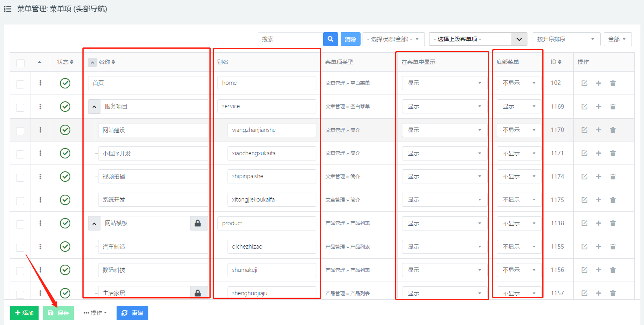This screenshot has width=644, height=325.
Task: Click edit icon for row ID 1155
Action: click(584, 247)
